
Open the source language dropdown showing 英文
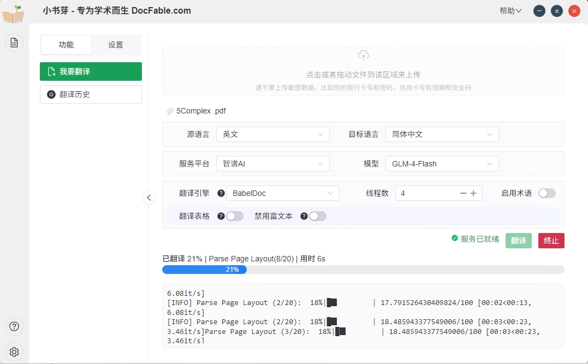coord(272,134)
